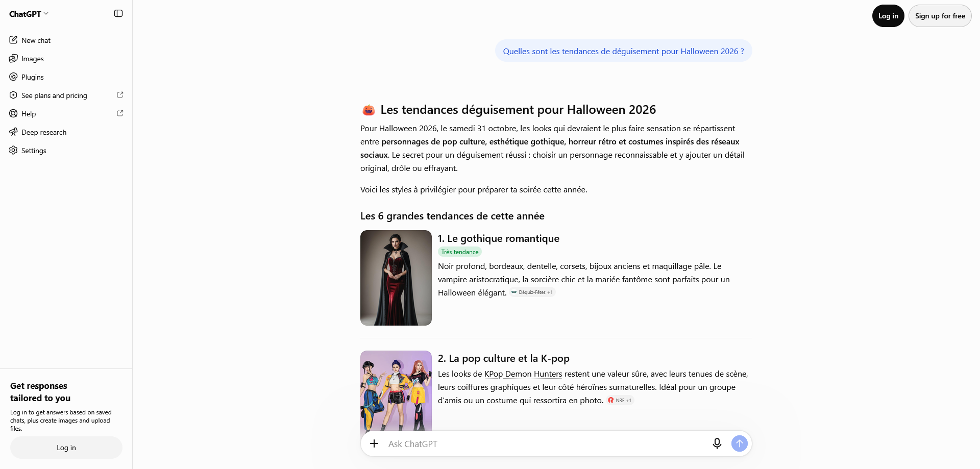Click the send arrow button

pos(739,443)
